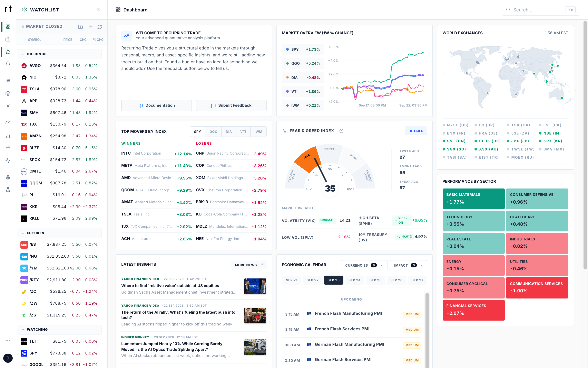Click the Fear & Greed history clock icon
This screenshot has height=368, width=588.
point(341,131)
